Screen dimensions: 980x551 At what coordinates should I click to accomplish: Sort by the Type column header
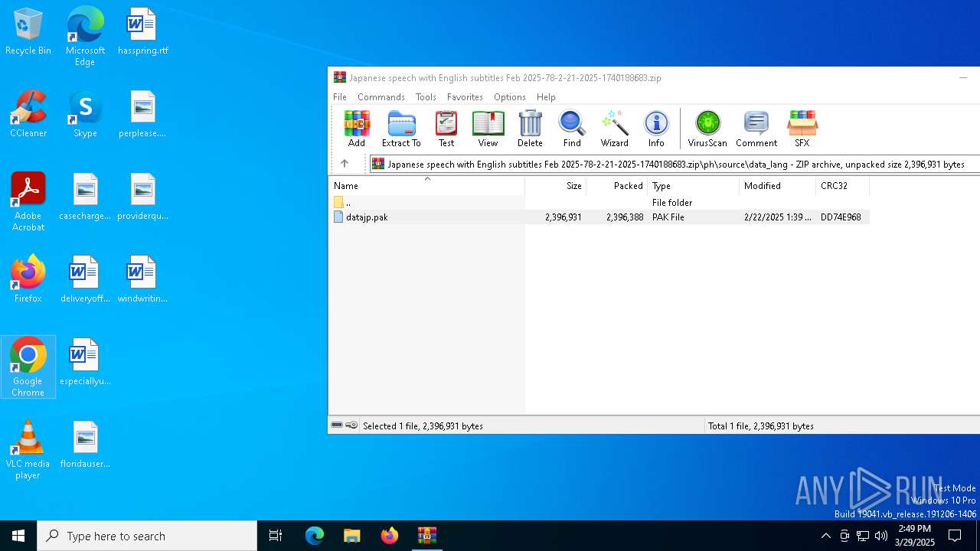(694, 186)
